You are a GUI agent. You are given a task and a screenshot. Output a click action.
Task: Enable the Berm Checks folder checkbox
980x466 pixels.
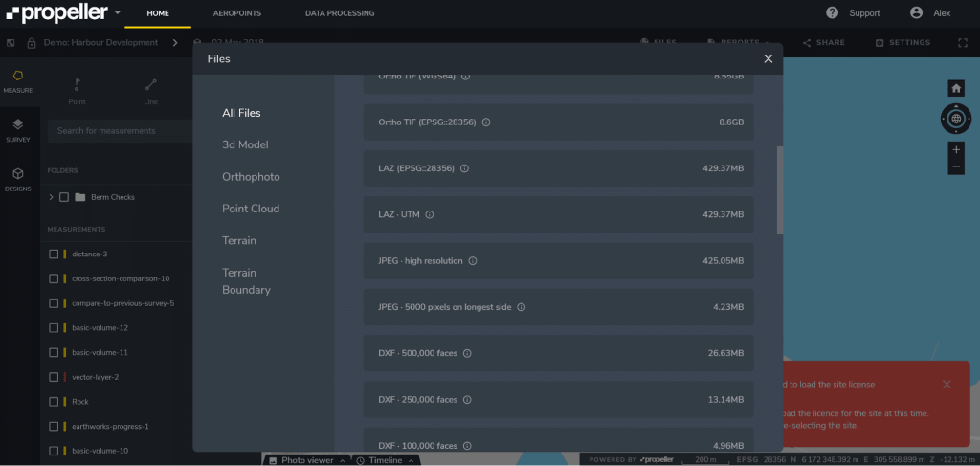64,197
